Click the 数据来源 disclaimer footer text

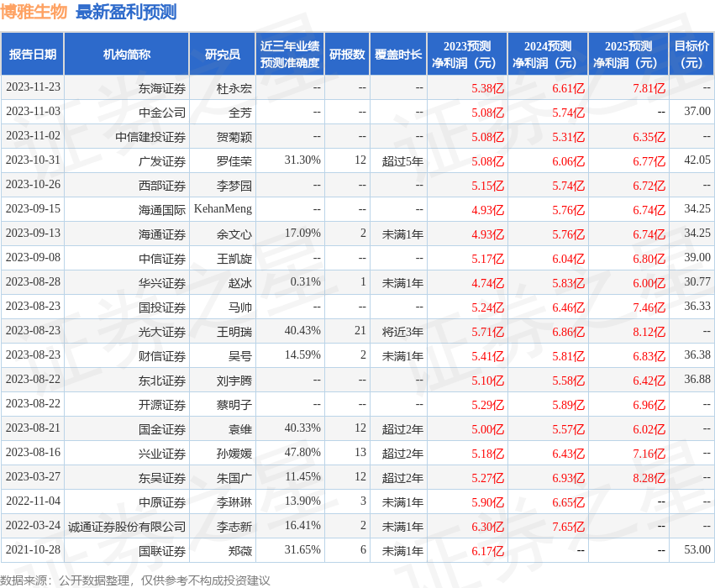(135, 580)
